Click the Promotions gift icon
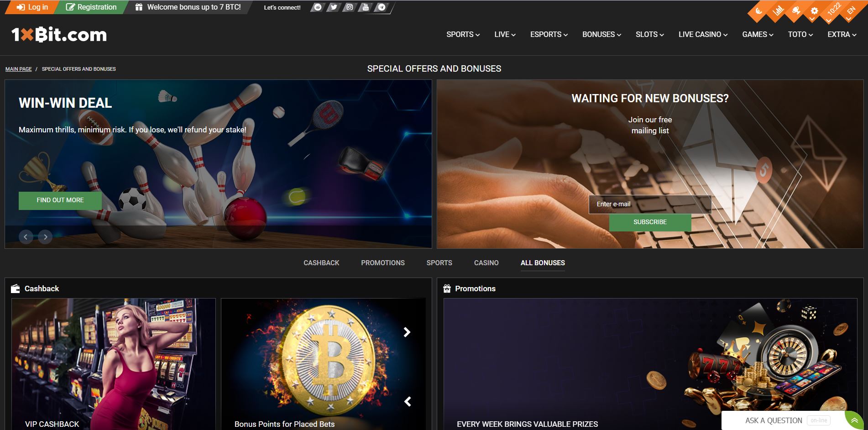This screenshot has width=868, height=430. pos(447,288)
